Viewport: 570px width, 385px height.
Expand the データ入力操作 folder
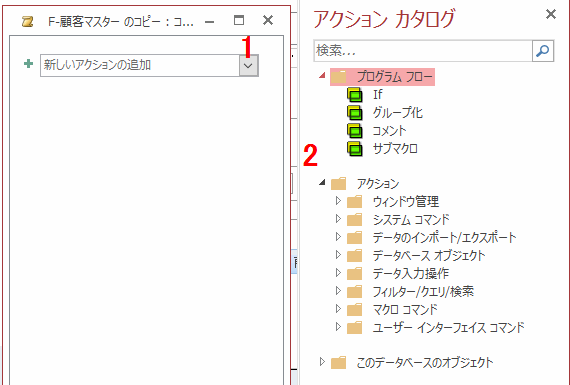click(338, 273)
